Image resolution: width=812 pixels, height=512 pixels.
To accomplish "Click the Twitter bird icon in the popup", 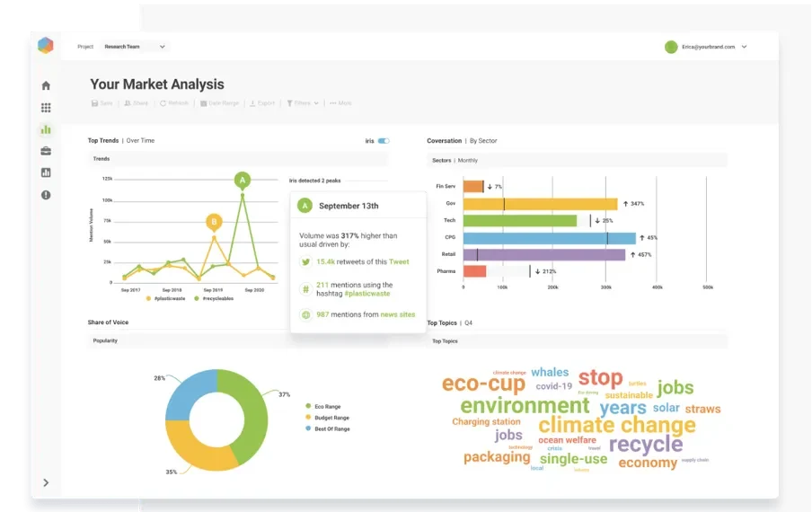I will pyautogui.click(x=305, y=262).
